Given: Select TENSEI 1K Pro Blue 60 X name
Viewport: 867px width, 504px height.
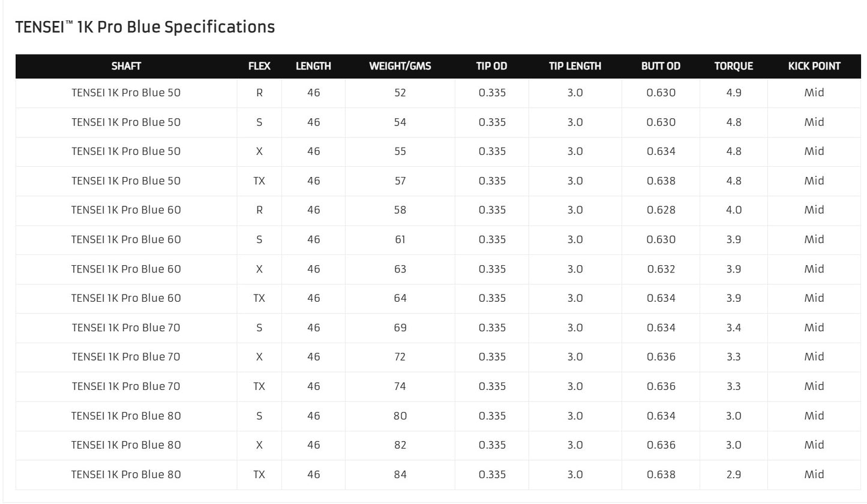Looking at the screenshot, I should [x=126, y=269].
